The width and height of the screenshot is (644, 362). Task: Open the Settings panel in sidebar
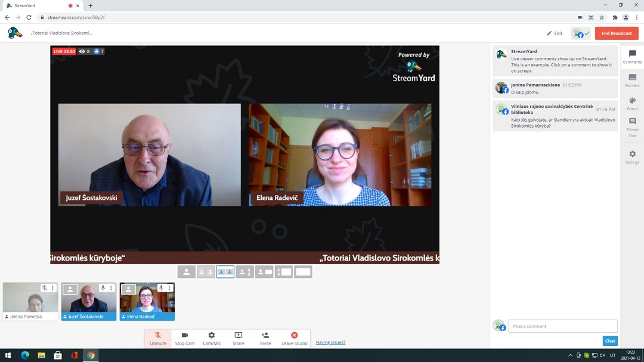632,157
